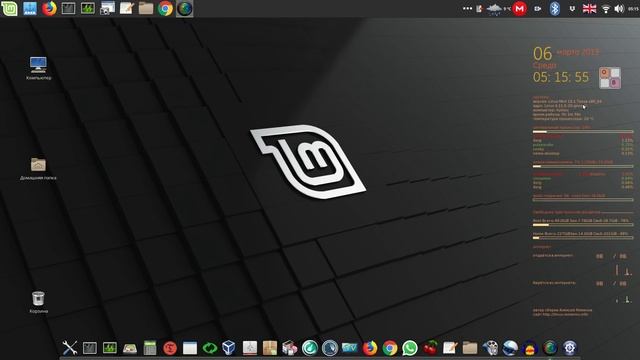Open the system monitor in the dock
This screenshot has width=640, height=360.
click(x=110, y=348)
